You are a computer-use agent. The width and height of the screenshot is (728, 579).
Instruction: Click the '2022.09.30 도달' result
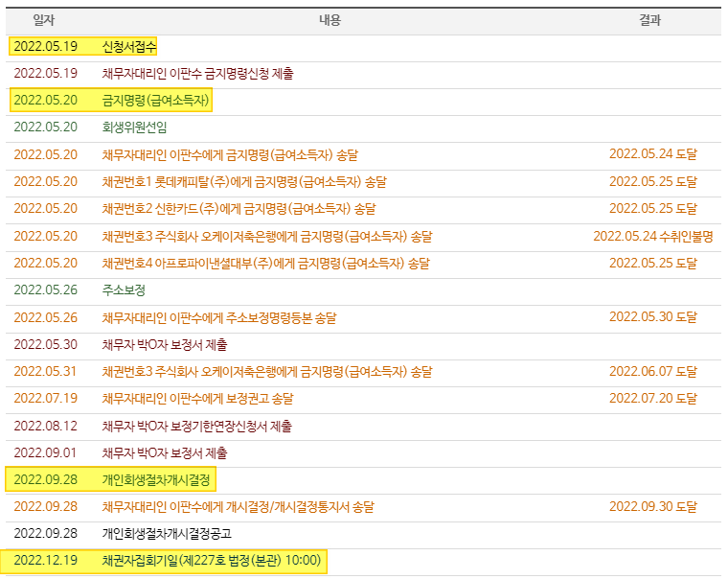tap(652, 506)
